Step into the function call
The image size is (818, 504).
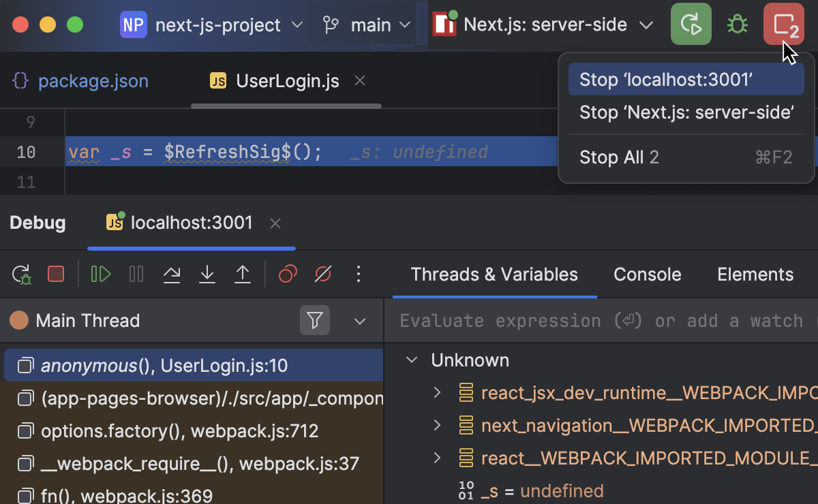pos(207,274)
